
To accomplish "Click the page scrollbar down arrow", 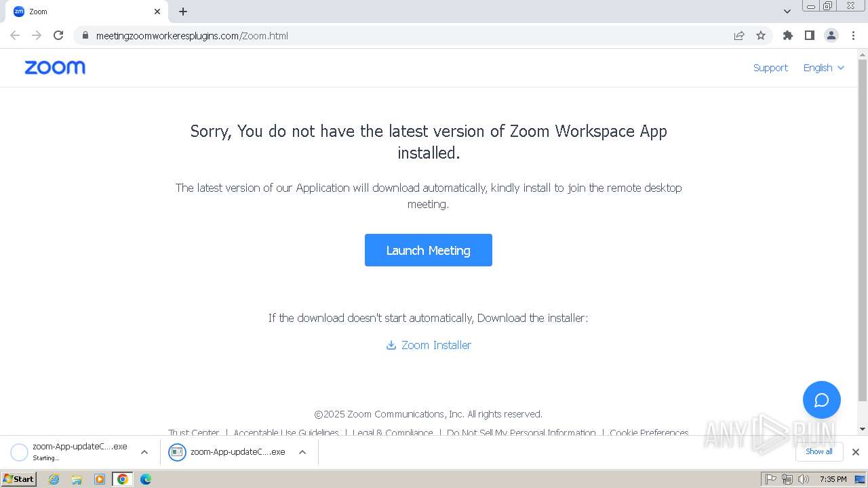I will (863, 429).
